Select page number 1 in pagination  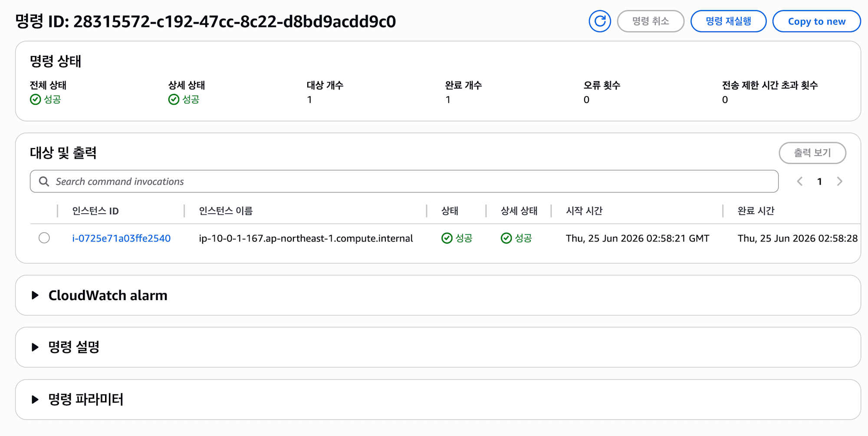coord(819,182)
